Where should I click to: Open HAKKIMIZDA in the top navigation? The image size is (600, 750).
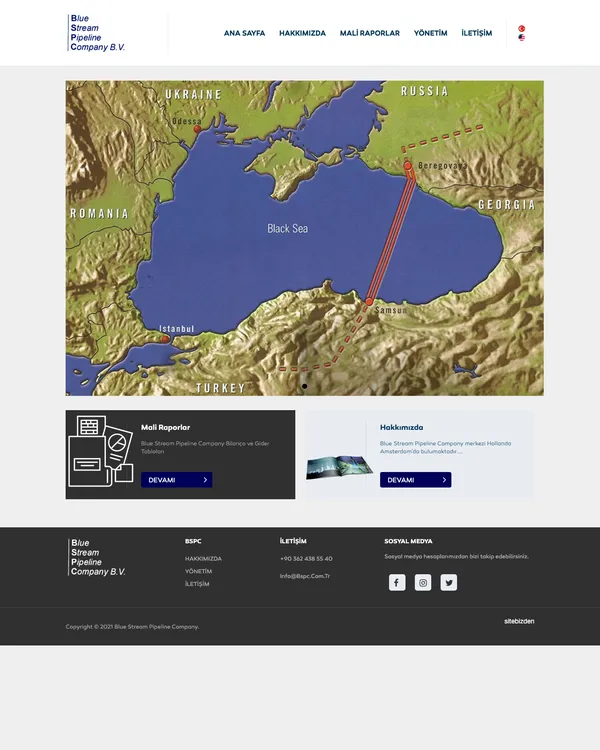pos(302,33)
